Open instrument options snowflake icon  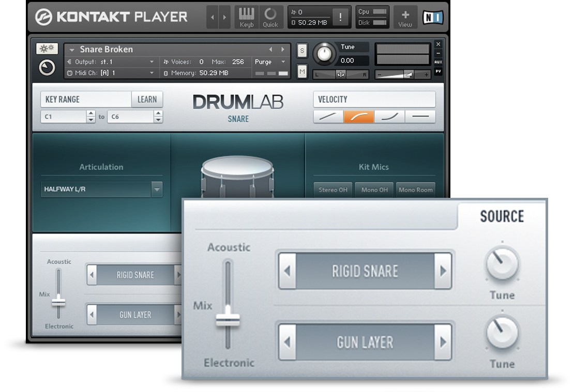pyautogui.click(x=47, y=48)
